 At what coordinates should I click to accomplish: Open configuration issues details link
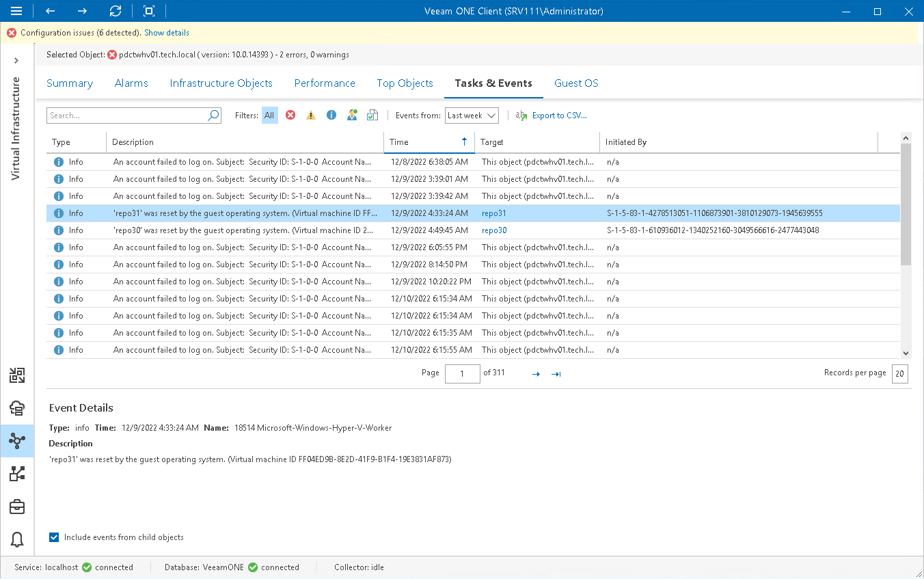(166, 32)
